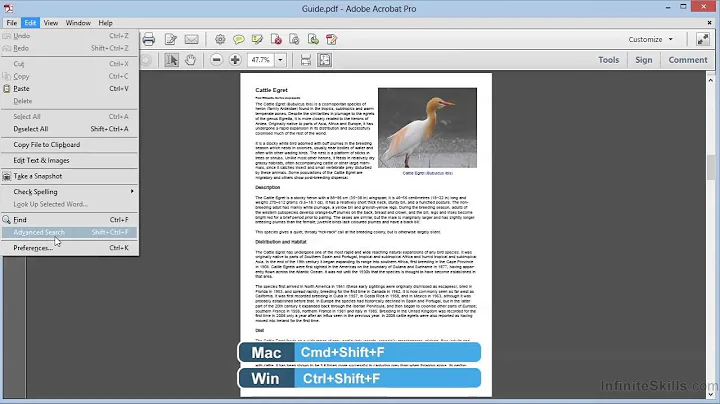Open the Window menu
720x404 pixels.
pyautogui.click(x=78, y=23)
